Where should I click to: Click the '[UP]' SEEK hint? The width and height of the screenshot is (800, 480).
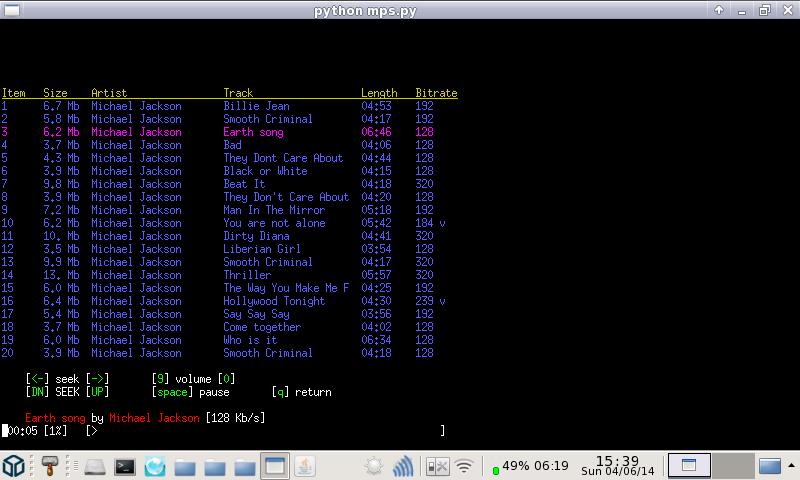pyautogui.click(x=97, y=392)
